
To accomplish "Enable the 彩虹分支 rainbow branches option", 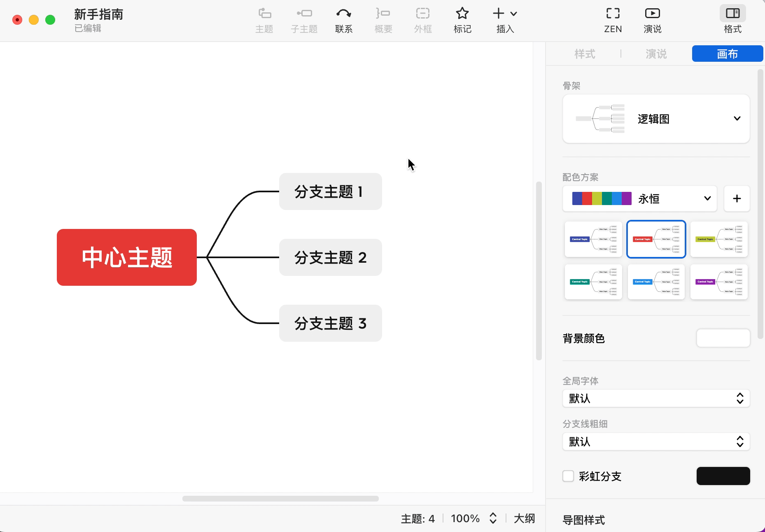I will 568,476.
